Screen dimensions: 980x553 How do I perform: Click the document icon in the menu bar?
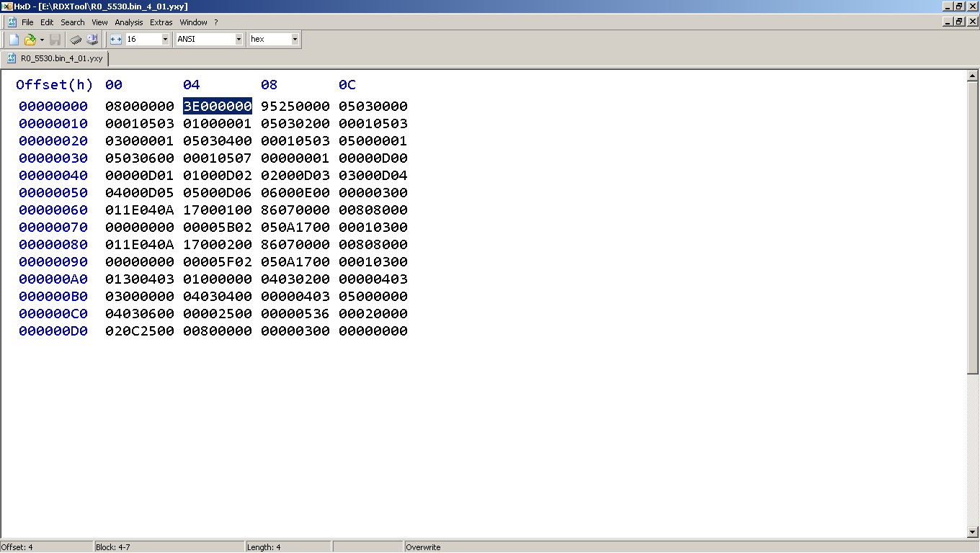(x=12, y=22)
